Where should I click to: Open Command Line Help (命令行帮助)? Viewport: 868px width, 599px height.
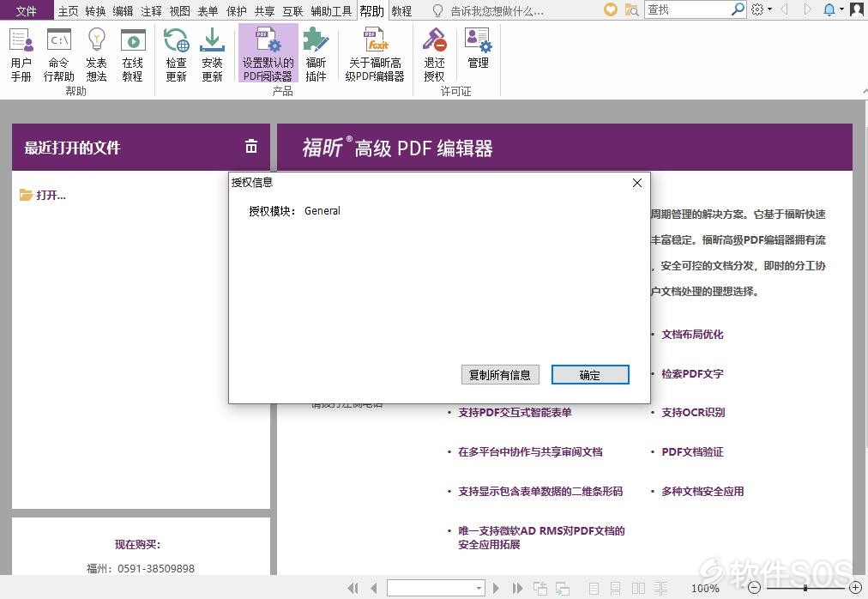[58, 55]
